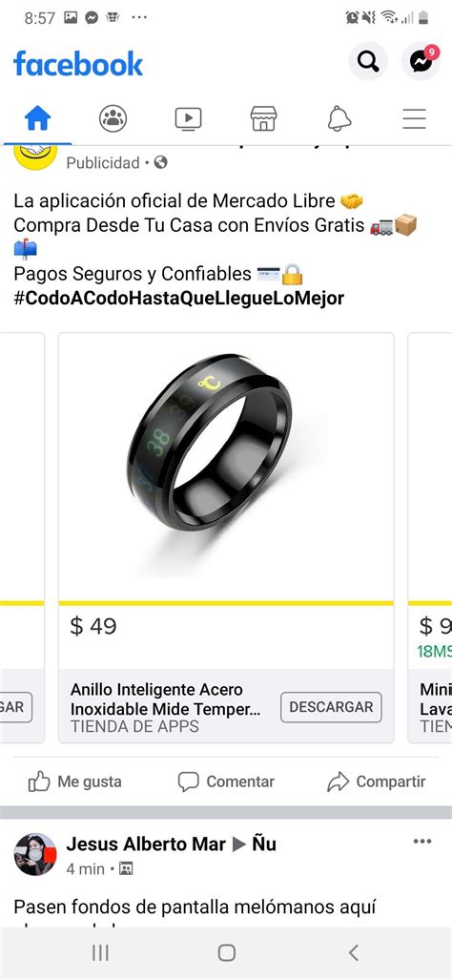This screenshot has height=980, width=452.
Task: Open the notifications bell icon
Action: (x=339, y=118)
